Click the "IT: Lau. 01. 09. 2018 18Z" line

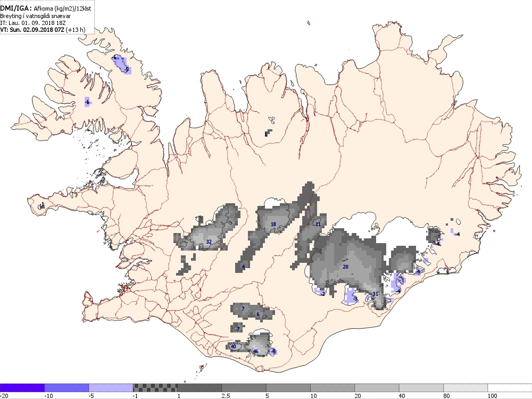point(33,23)
